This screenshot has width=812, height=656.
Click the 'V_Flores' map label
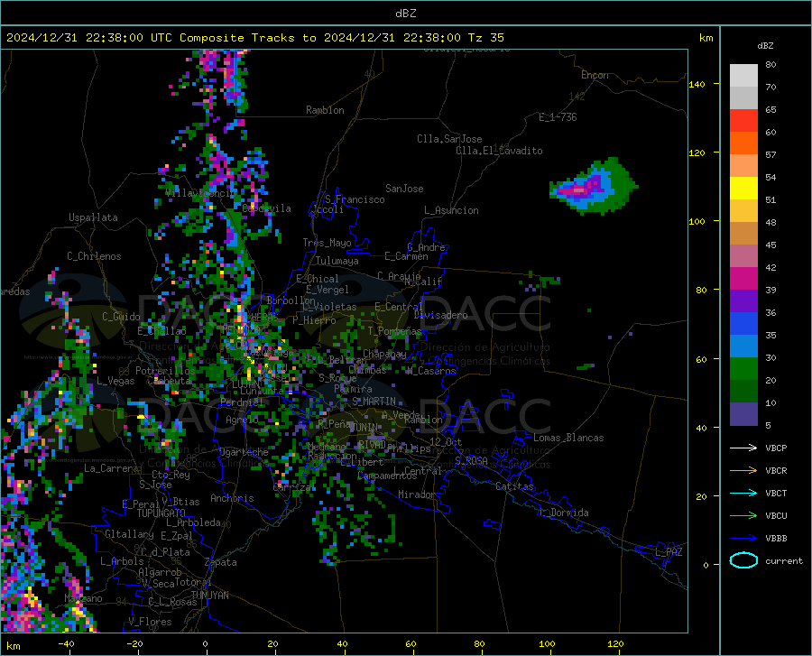[150, 622]
